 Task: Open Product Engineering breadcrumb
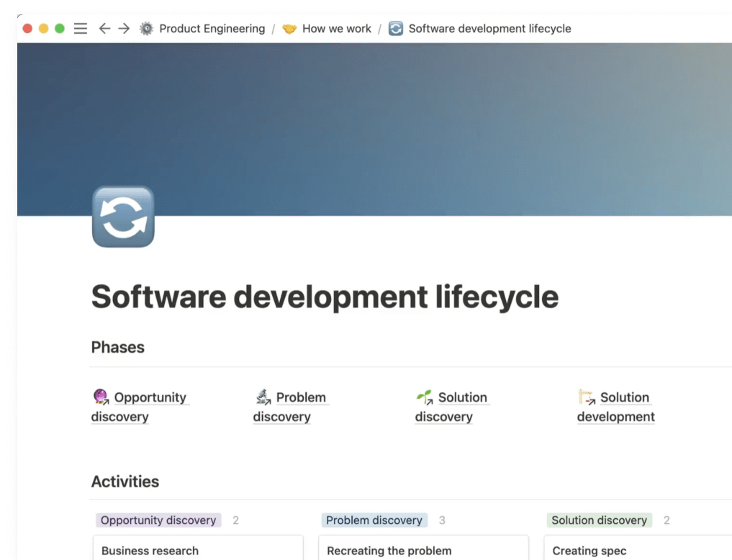click(x=212, y=29)
